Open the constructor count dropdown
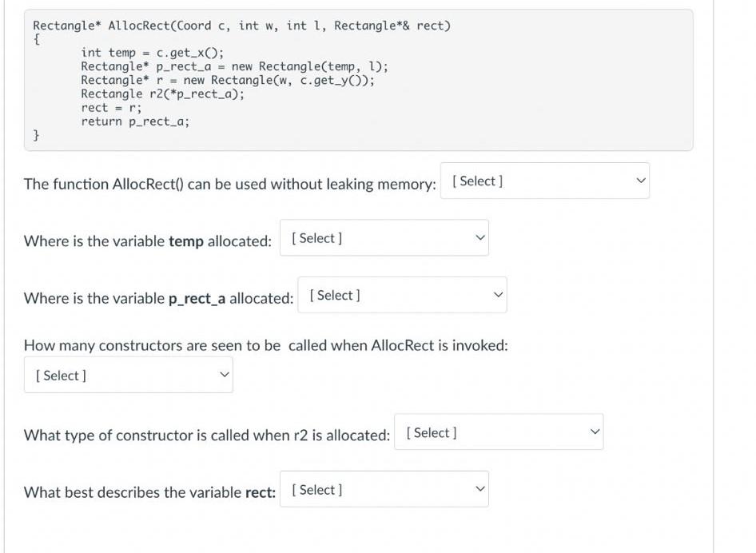Image resolution: width=756 pixels, height=553 pixels. pyautogui.click(x=128, y=374)
